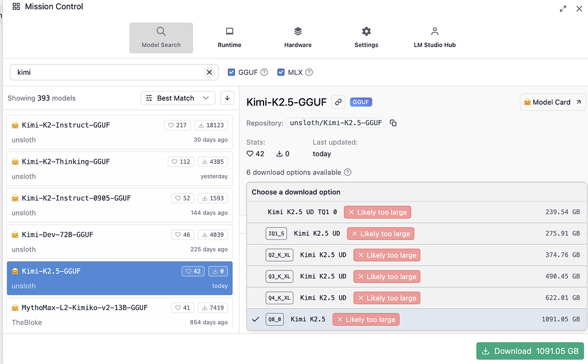588x364 pixels.
Task: Switch to the Settings tab
Action: [366, 38]
